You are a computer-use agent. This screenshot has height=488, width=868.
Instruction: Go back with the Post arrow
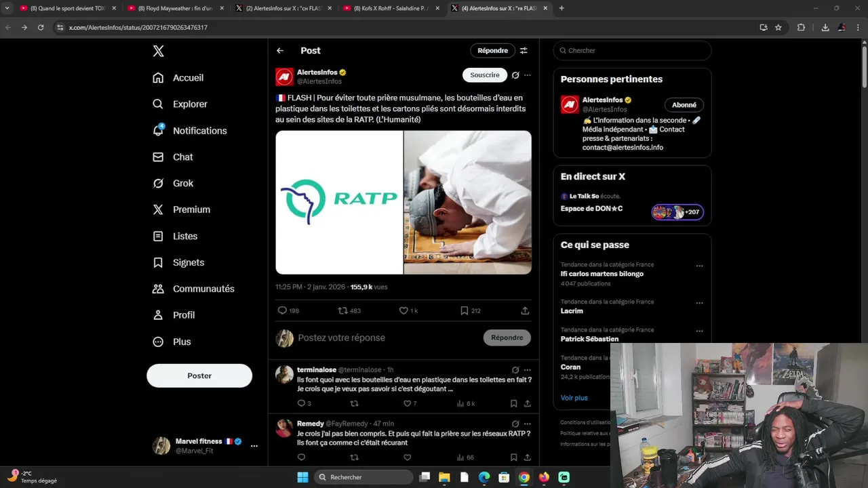pos(280,51)
